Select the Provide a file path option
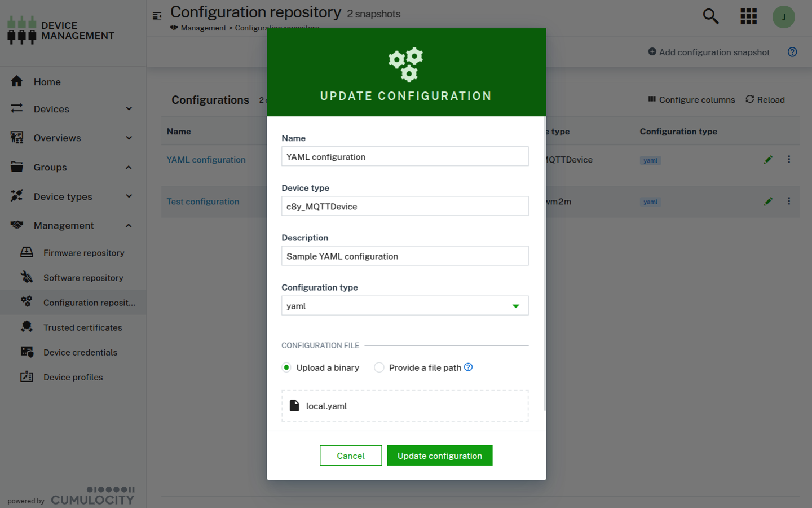This screenshot has width=812, height=508. [379, 367]
